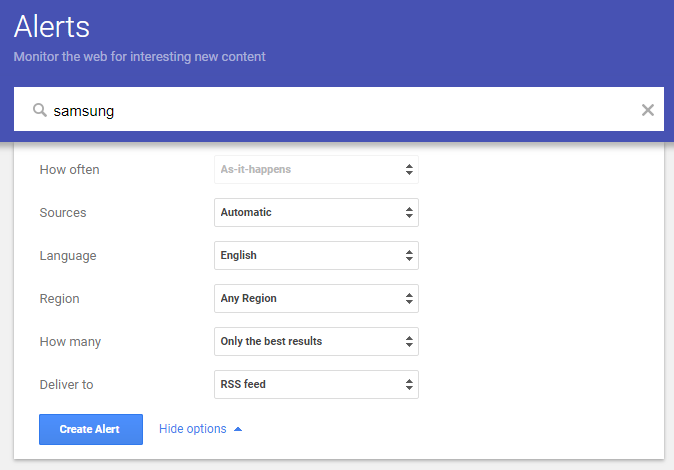Open the Language English dropdown

(316, 255)
